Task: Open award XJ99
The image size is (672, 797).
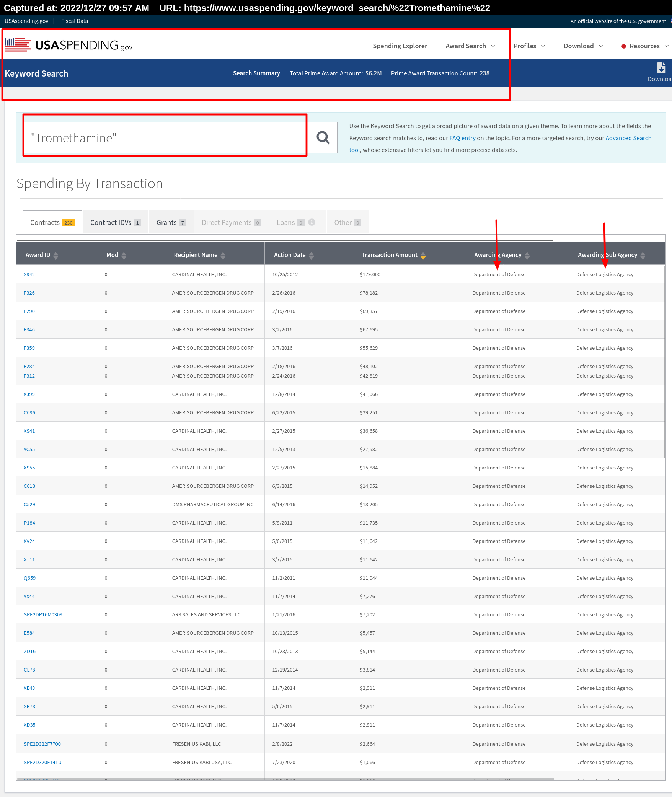Action: 29,394
